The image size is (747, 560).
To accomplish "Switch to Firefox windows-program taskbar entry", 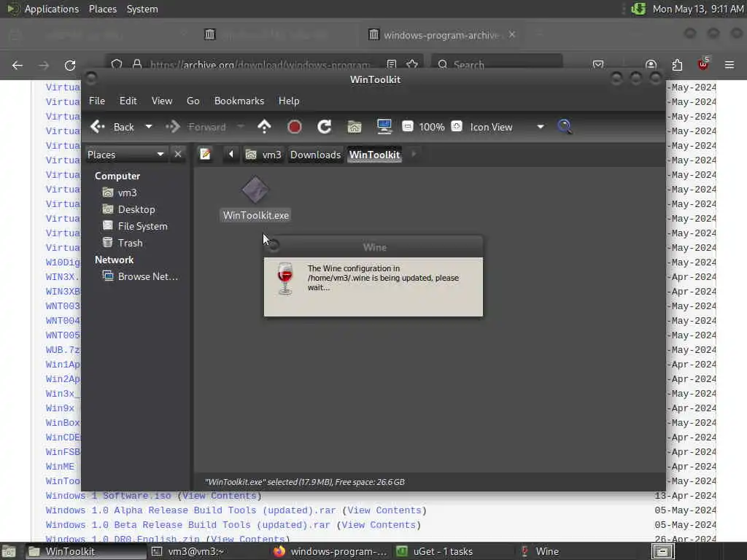I will [x=331, y=551].
